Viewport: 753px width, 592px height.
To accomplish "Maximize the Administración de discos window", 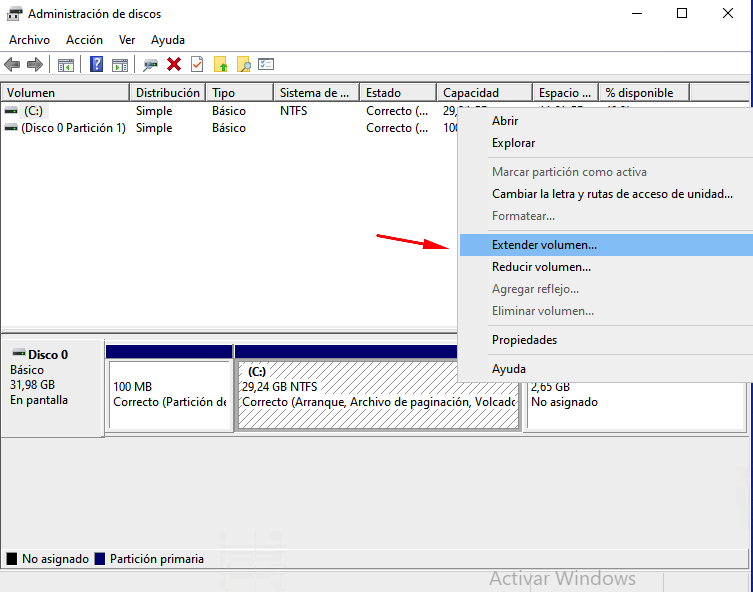I will (682, 13).
